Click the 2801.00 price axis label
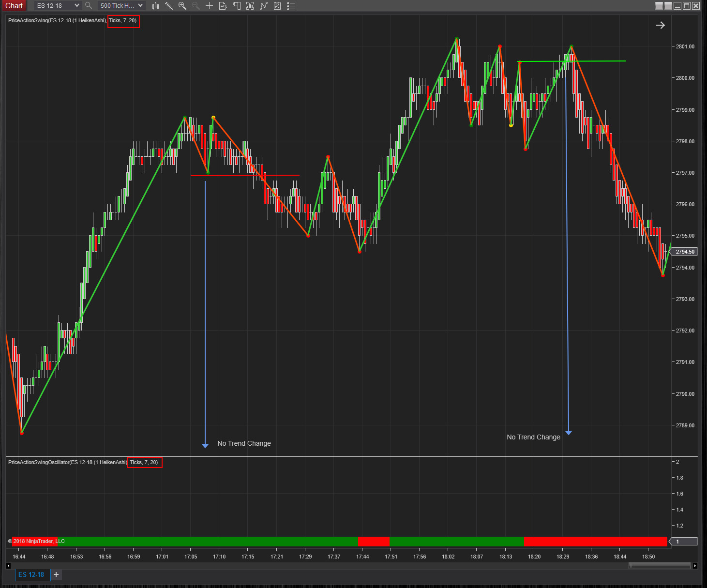 coord(685,46)
